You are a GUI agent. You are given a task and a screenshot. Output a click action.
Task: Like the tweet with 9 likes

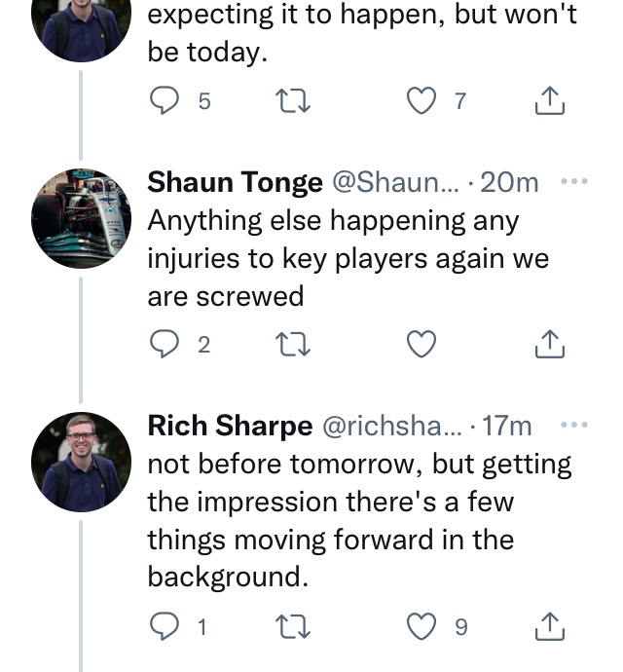coord(421,626)
